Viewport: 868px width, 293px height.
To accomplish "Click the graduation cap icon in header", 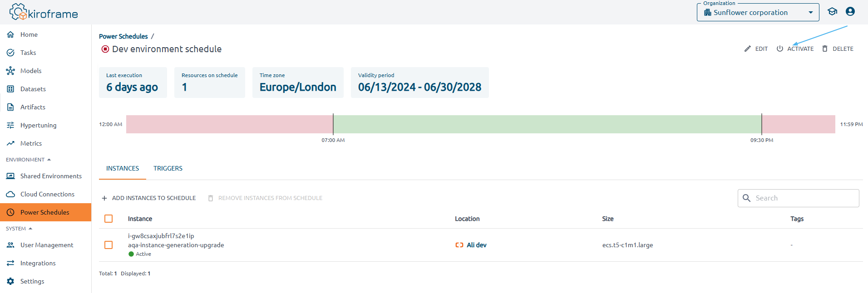I will pyautogui.click(x=832, y=12).
